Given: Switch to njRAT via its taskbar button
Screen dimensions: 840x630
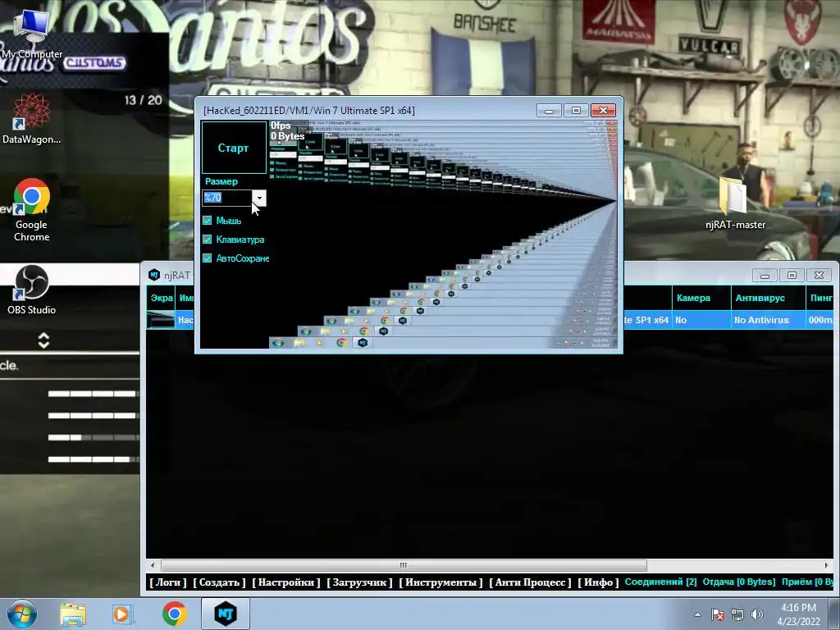Looking at the screenshot, I should click(x=226, y=614).
